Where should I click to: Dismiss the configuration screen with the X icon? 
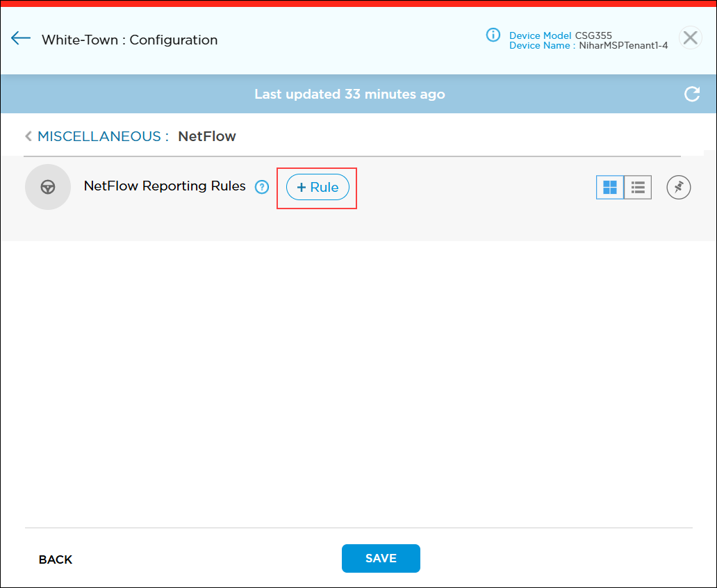tap(690, 38)
